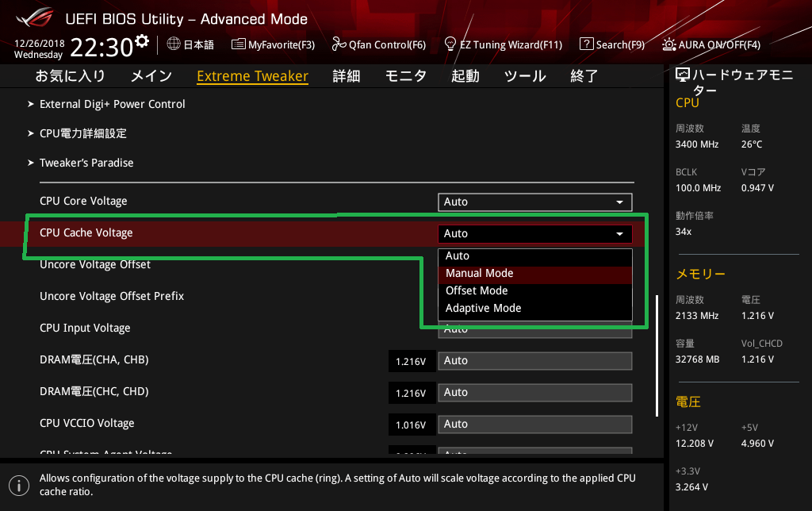Viewport: 812px width, 511px height.
Task: Click the settings list scrollbar
Action: [x=657, y=355]
